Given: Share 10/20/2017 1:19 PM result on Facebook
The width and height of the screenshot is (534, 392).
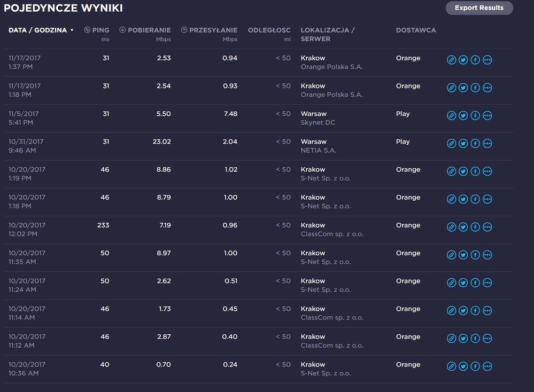Looking at the screenshot, I should pyautogui.click(x=475, y=171).
